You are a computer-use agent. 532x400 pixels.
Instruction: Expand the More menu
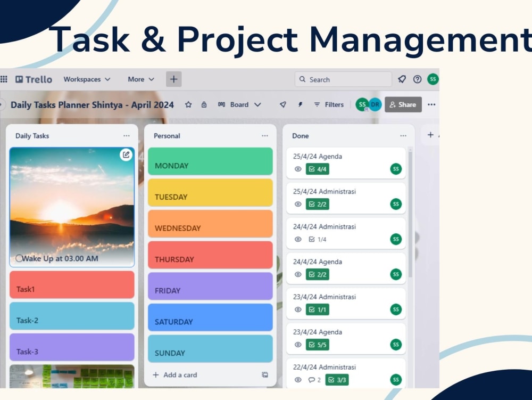point(141,79)
